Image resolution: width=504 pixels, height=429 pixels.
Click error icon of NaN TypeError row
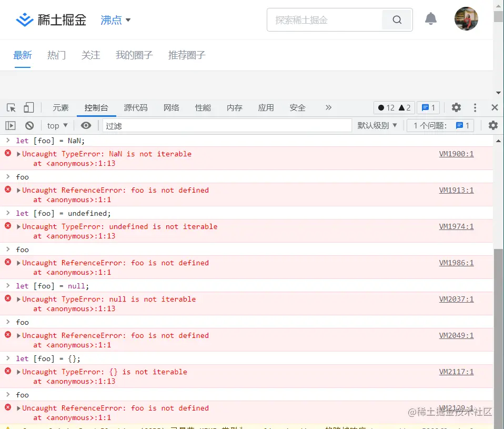(8, 153)
